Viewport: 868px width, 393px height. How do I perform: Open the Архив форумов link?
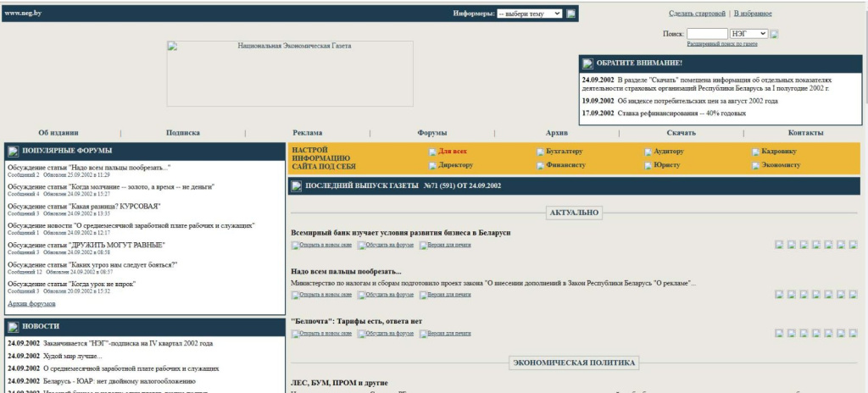pos(31,304)
